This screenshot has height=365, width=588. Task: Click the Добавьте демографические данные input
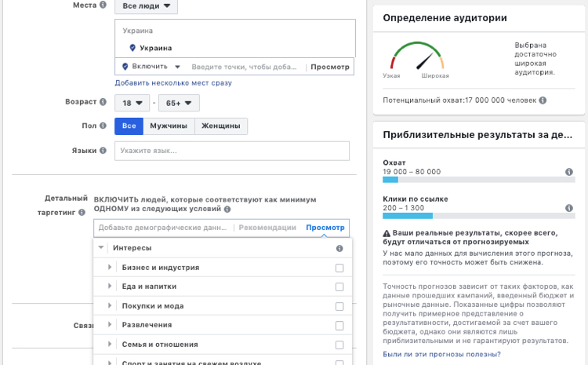point(163,228)
